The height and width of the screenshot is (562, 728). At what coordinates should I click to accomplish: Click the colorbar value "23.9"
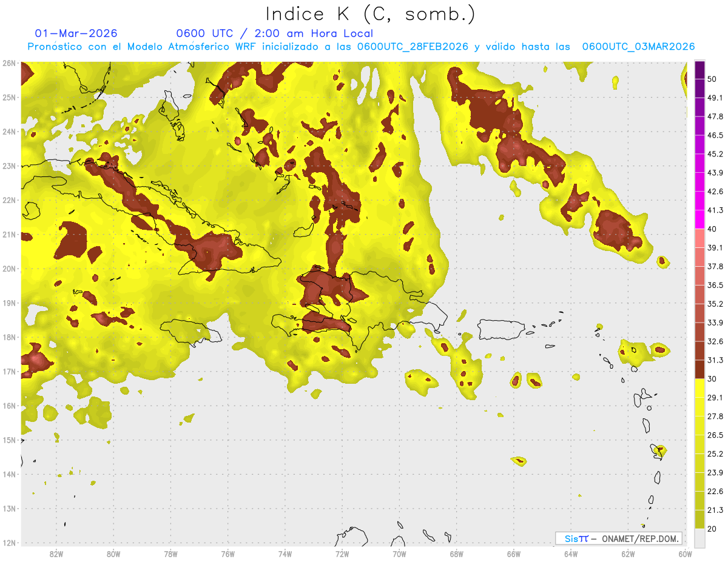coord(715,473)
